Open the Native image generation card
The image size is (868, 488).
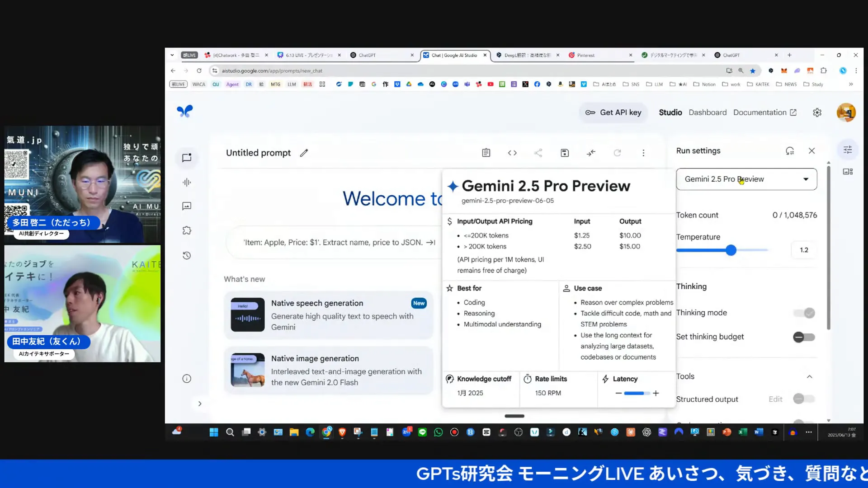(x=329, y=370)
